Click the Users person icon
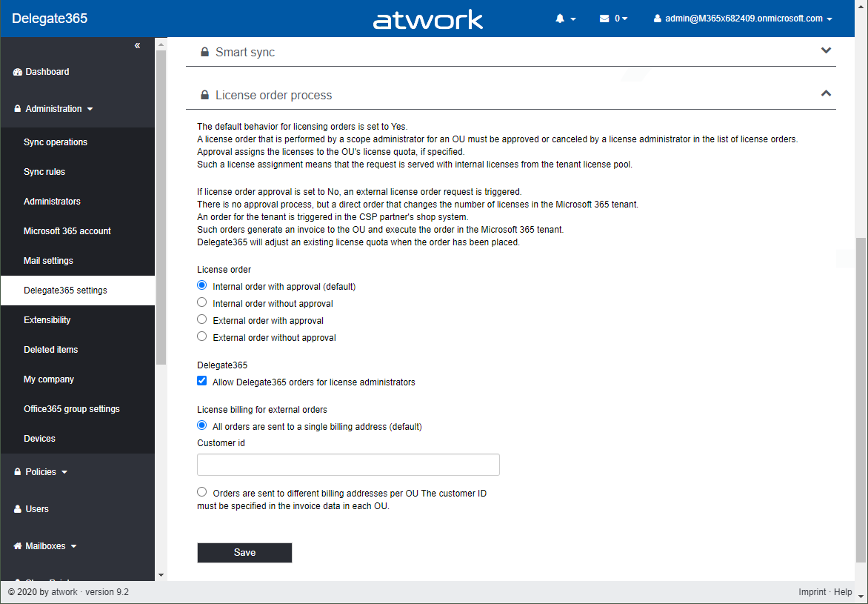 [x=18, y=508]
